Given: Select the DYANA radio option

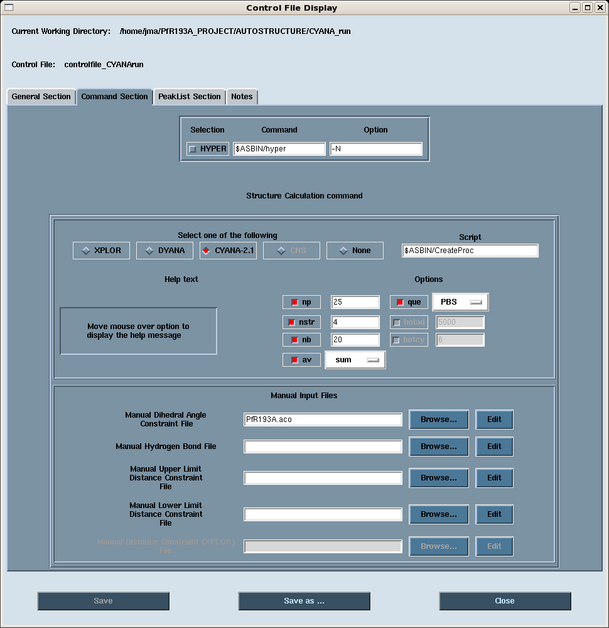Looking at the screenshot, I should (164, 250).
